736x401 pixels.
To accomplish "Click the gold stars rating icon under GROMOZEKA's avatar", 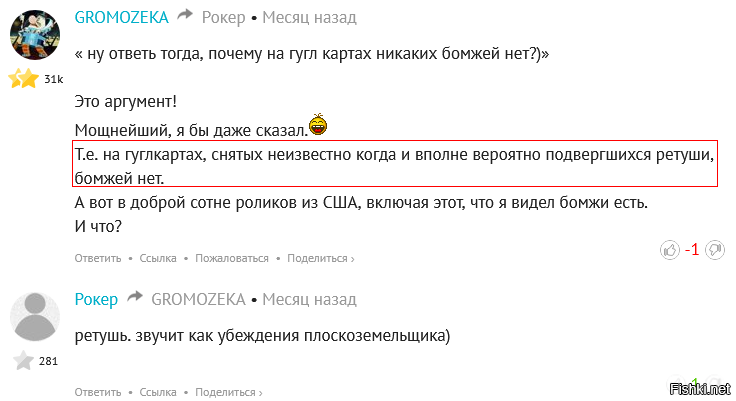I will [24, 78].
